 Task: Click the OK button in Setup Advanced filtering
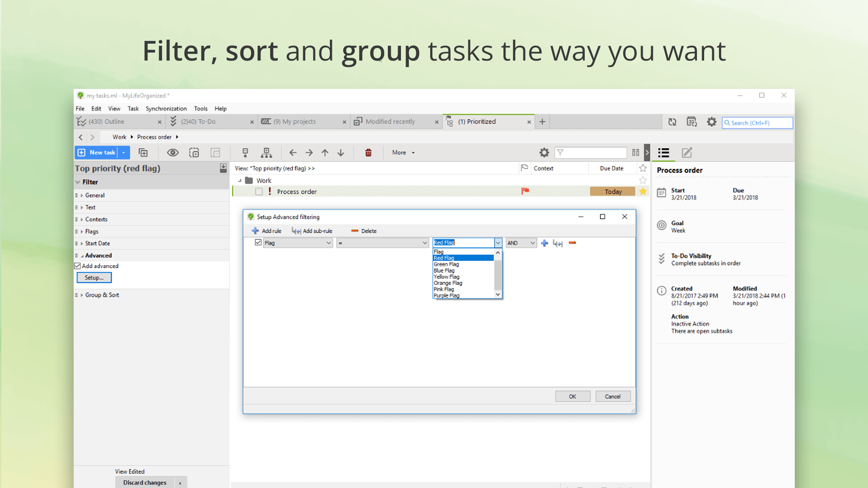(x=572, y=396)
